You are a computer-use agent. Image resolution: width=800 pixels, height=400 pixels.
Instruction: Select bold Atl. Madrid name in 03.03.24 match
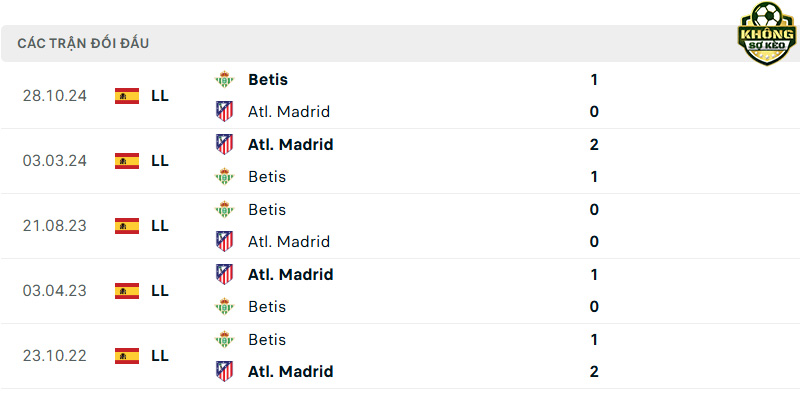(290, 144)
